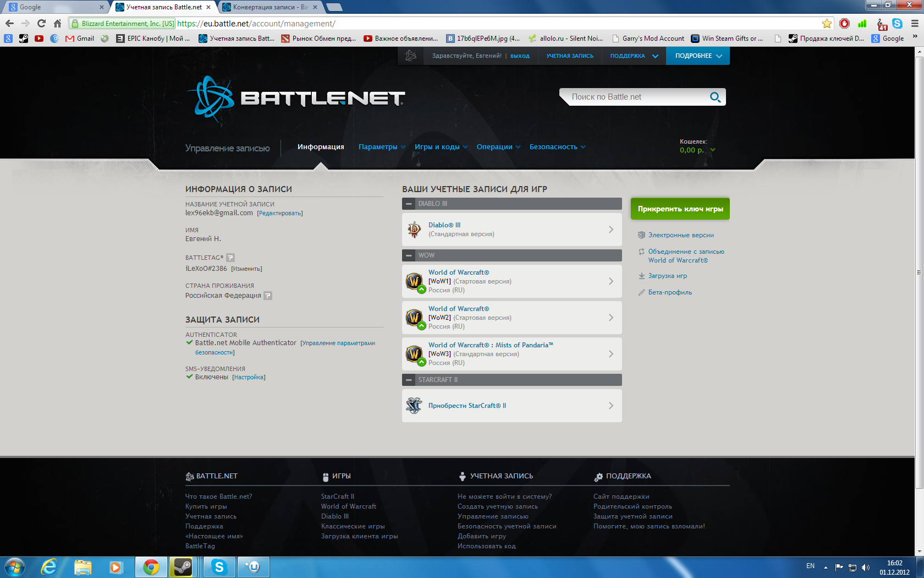Open the Игры и коды dropdown menu
The width and height of the screenshot is (924, 578).
coord(441,147)
